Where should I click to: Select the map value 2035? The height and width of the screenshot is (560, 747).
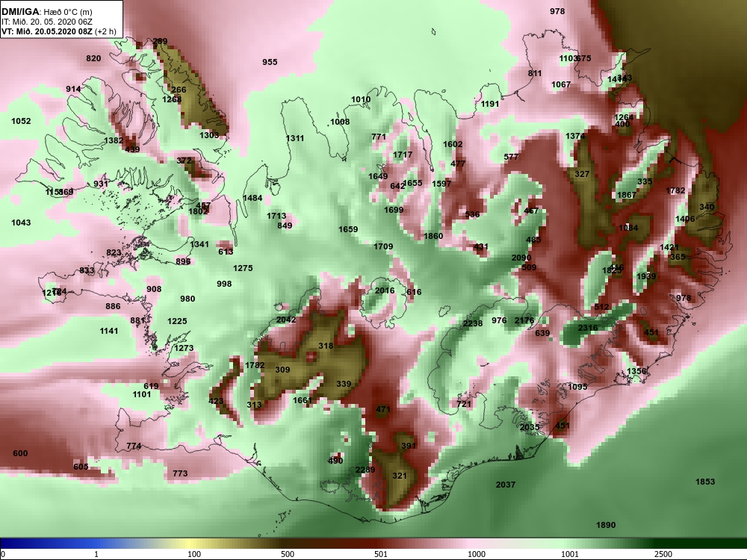pyautogui.click(x=530, y=427)
